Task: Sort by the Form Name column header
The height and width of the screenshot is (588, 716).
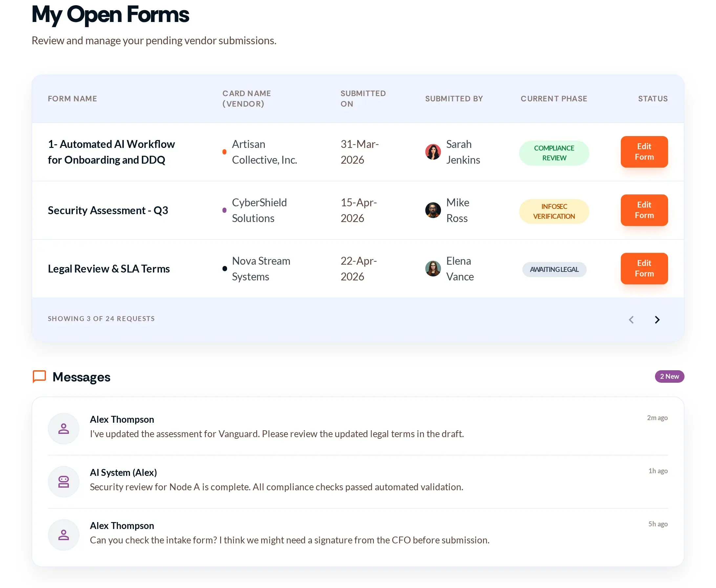Action: point(72,99)
